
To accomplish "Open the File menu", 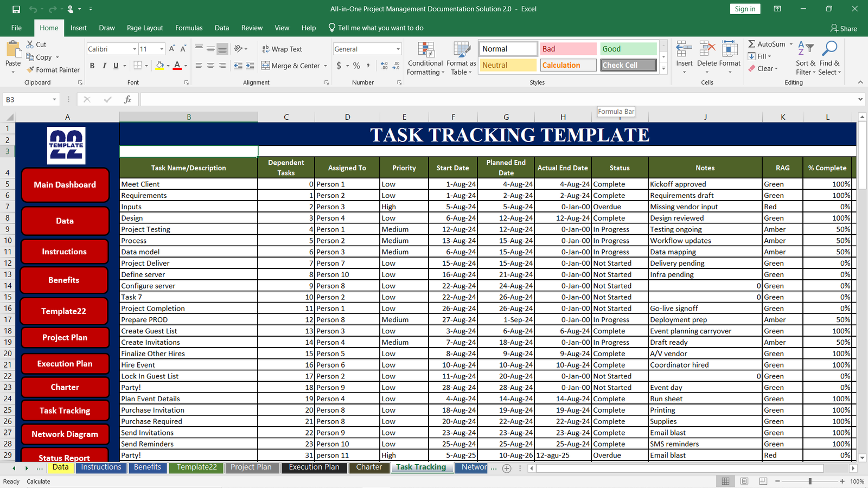I will 17,28.
